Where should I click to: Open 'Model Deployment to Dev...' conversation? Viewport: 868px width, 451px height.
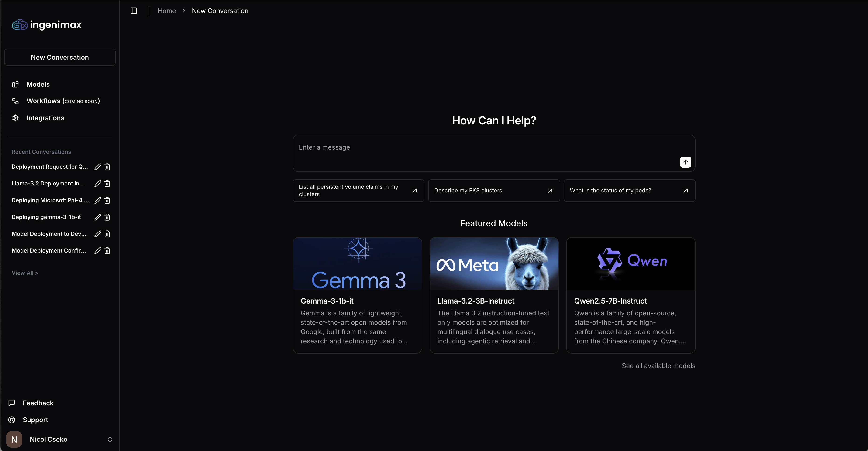point(49,234)
